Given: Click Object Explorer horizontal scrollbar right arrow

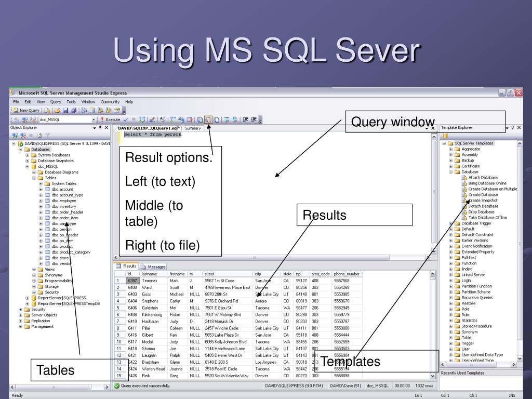Looking at the screenshot, I should coord(106,387).
